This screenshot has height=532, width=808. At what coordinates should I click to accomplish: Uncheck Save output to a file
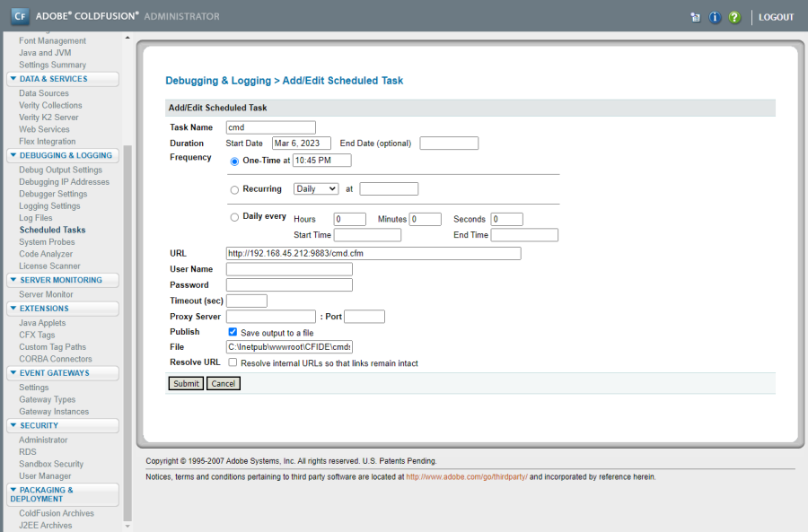coord(233,332)
